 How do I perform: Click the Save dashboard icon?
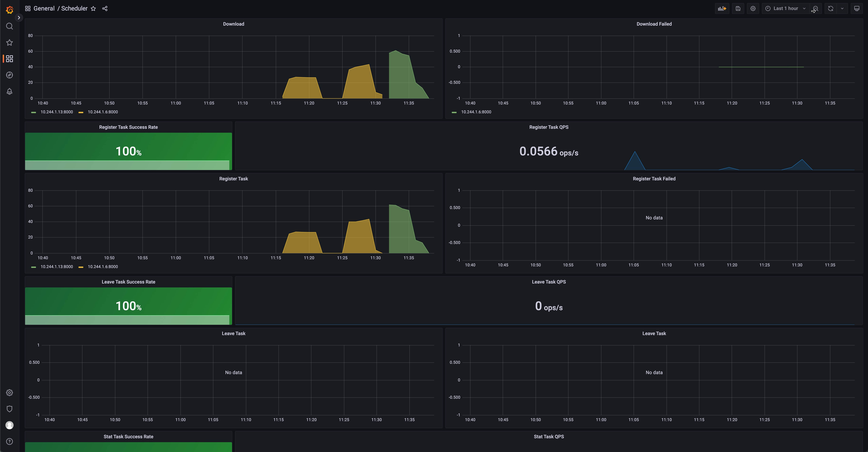click(738, 8)
